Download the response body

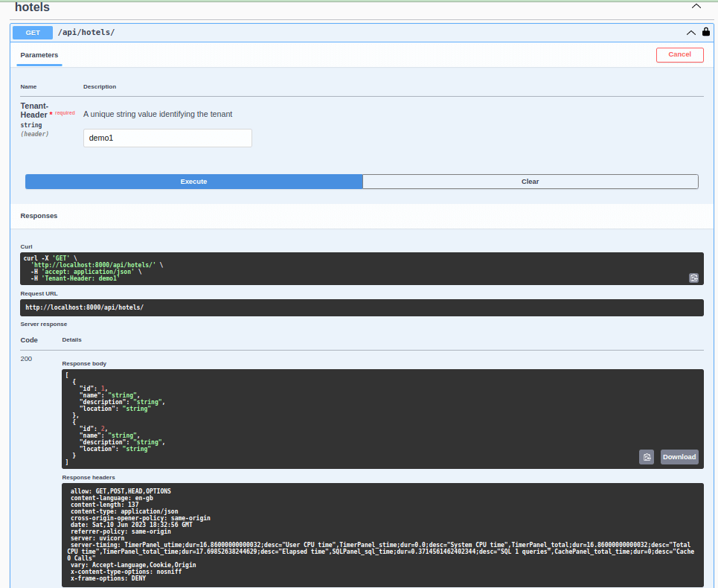[x=678, y=456]
